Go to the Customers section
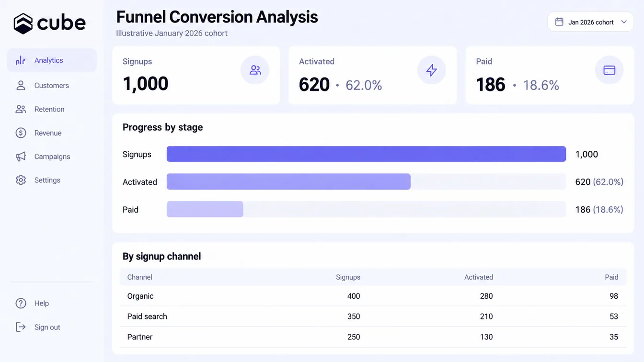The image size is (644, 362). [x=52, y=85]
